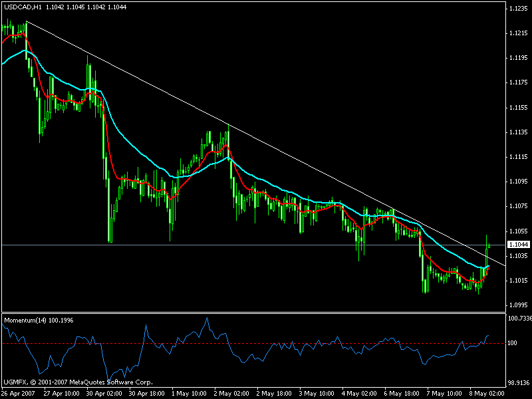This screenshot has width=532, height=399.
Task: Select the horizontal bid price line
Action: click(199, 245)
